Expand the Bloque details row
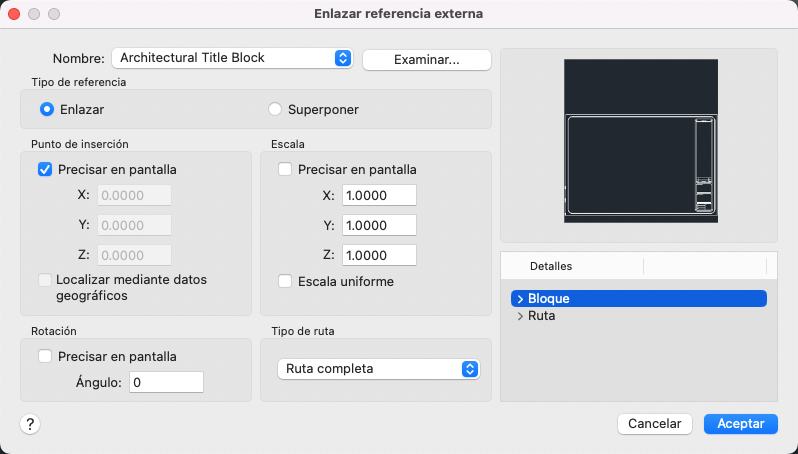798x454 pixels. coord(520,299)
